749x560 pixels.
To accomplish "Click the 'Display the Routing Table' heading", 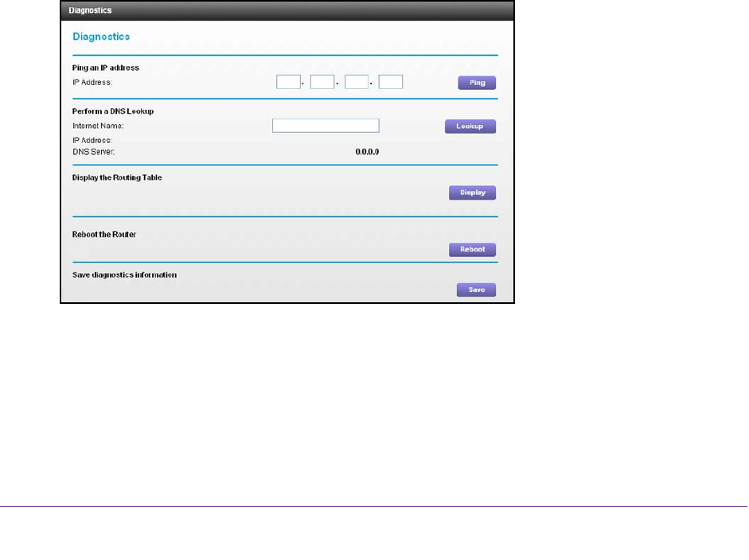I will point(117,177).
